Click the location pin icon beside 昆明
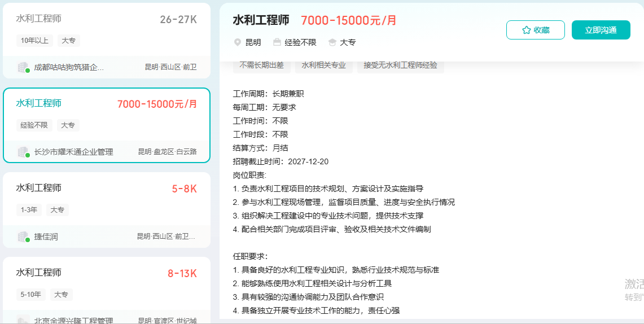 point(238,42)
